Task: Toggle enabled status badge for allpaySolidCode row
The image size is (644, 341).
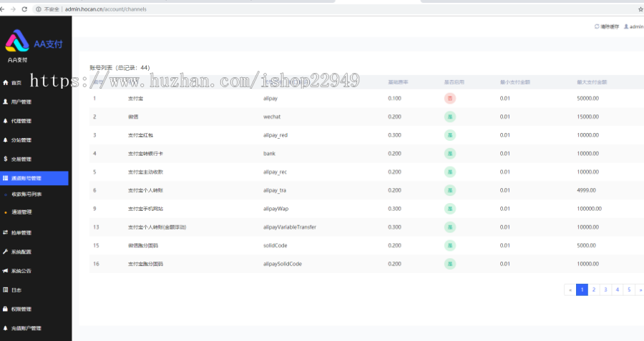Action: [x=450, y=264]
